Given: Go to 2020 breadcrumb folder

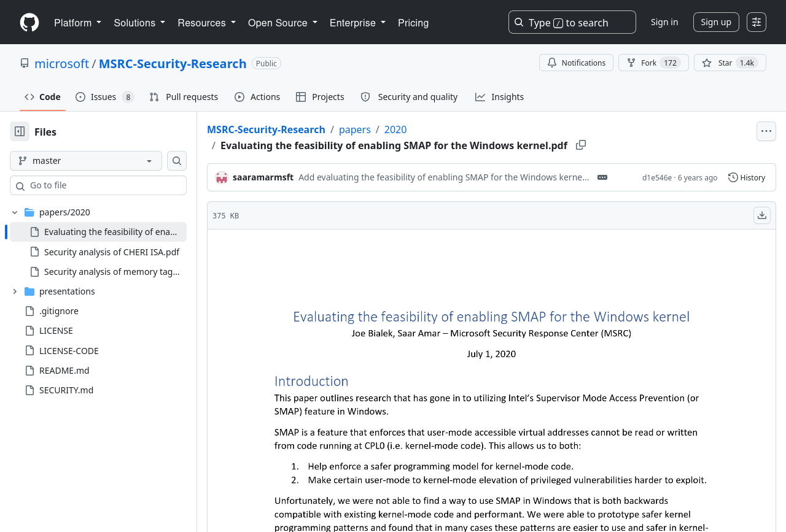Looking at the screenshot, I should 395,129.
